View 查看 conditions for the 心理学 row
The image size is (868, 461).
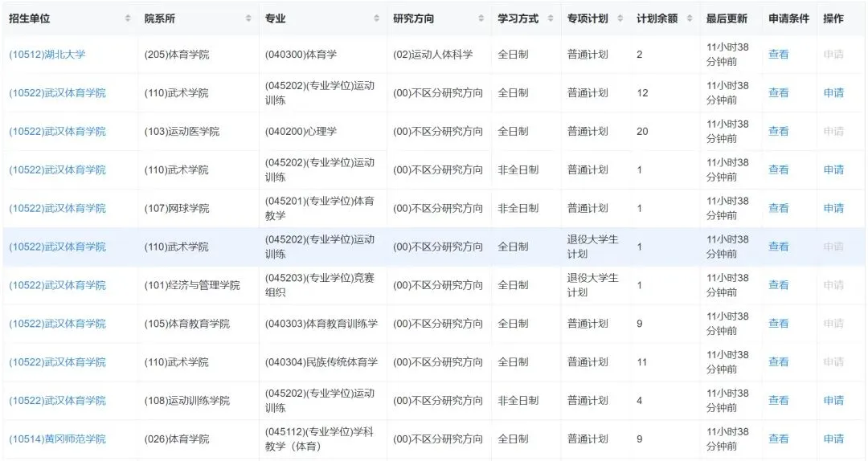pos(778,131)
